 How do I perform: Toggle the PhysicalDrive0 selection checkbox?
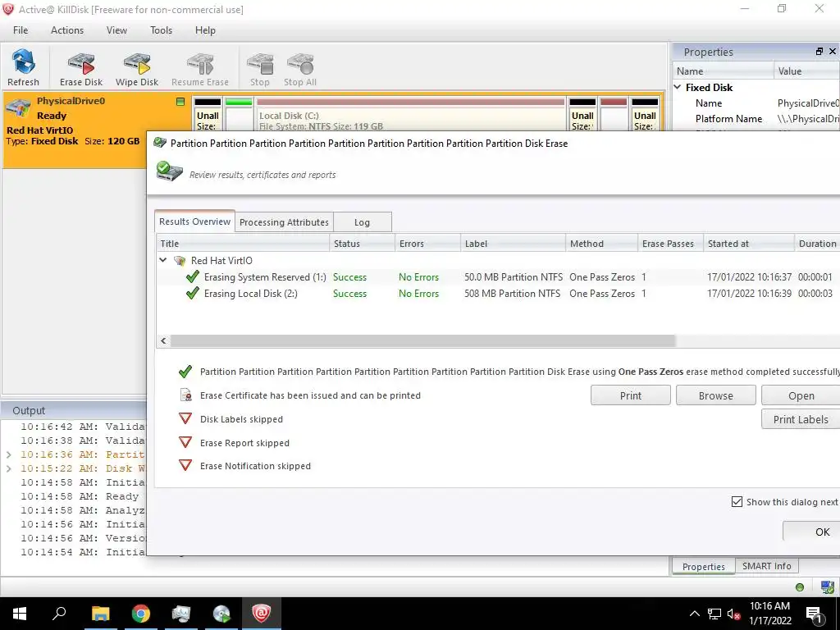(180, 101)
